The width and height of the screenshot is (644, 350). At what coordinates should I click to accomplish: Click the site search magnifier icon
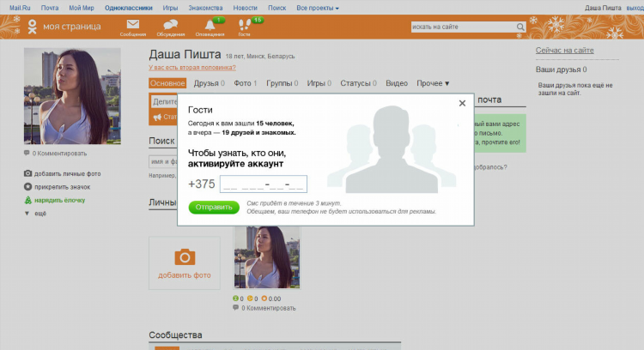(x=520, y=27)
